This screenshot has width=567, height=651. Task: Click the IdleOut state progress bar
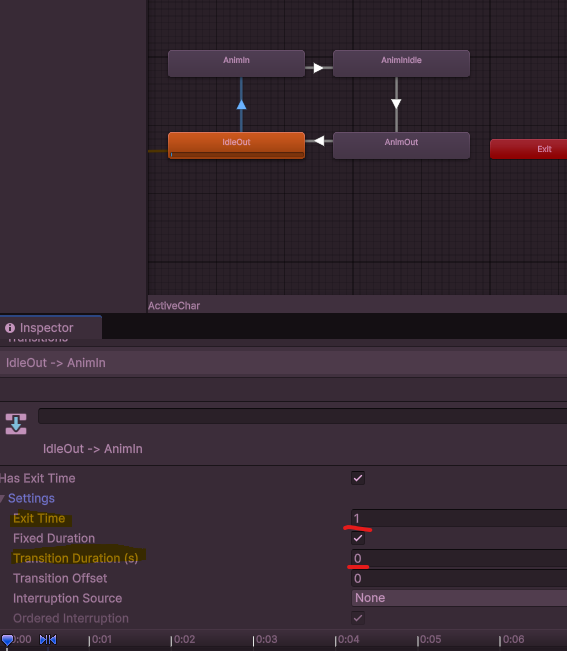point(236,154)
